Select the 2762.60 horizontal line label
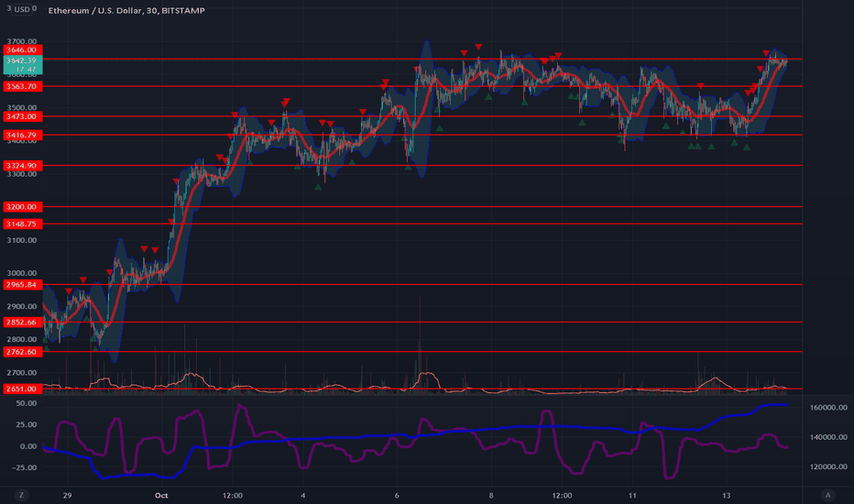 click(x=22, y=352)
